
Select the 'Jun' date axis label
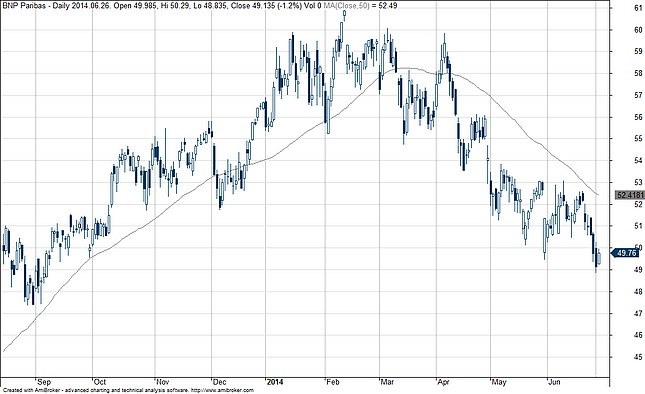pos(555,382)
